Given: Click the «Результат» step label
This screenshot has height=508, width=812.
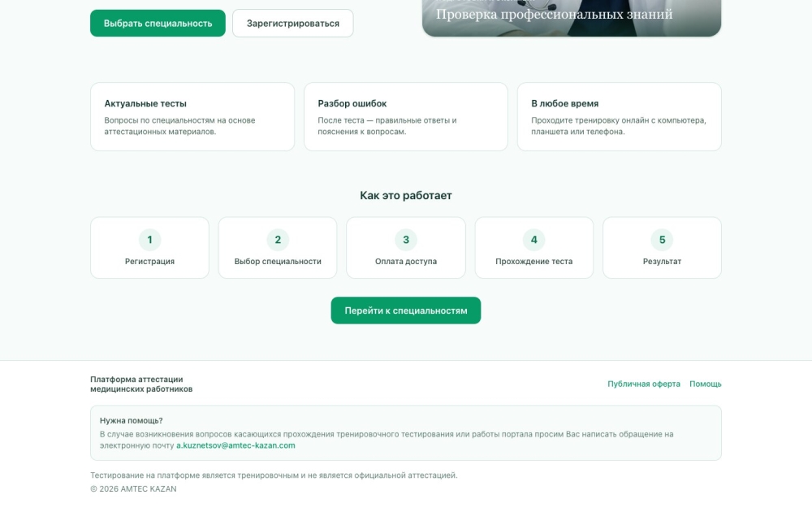Looking at the screenshot, I should click(662, 261).
